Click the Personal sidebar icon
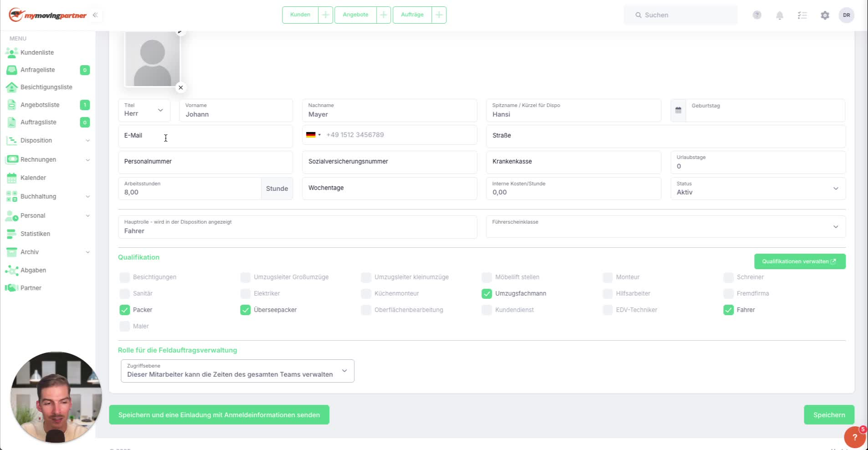This screenshot has width=868, height=450. 11,215
